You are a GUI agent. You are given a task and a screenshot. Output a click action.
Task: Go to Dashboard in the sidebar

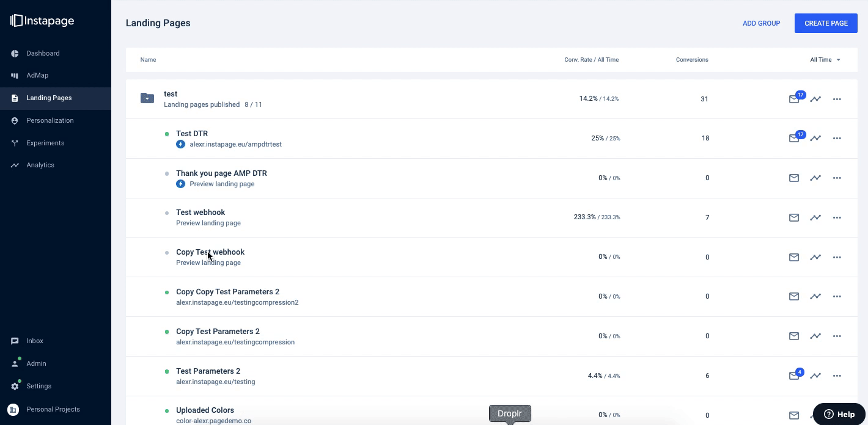(x=43, y=53)
